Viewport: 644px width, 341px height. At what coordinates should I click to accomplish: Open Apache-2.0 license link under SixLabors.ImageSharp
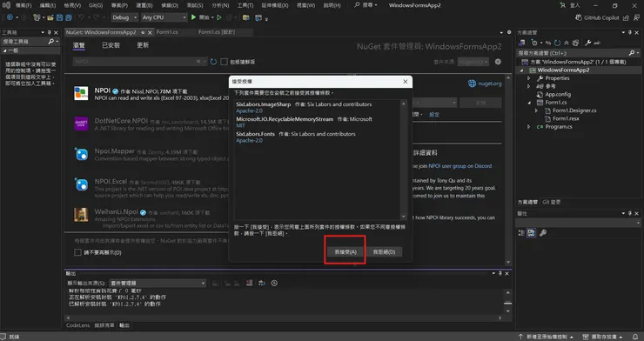249,110
